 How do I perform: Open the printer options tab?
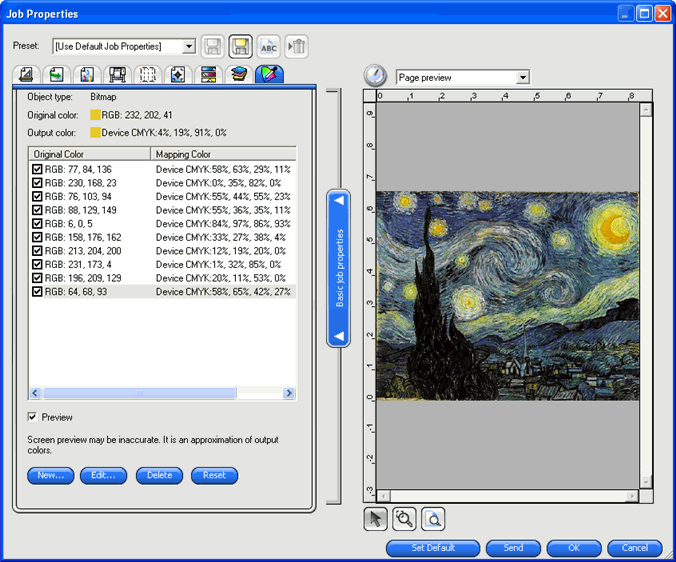coord(117,74)
